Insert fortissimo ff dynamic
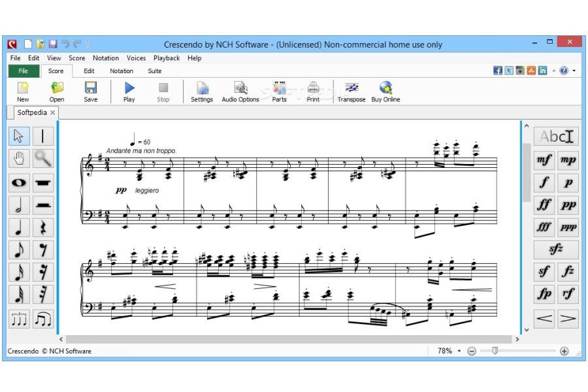Viewport: 588px width, 392px height. coord(544,204)
